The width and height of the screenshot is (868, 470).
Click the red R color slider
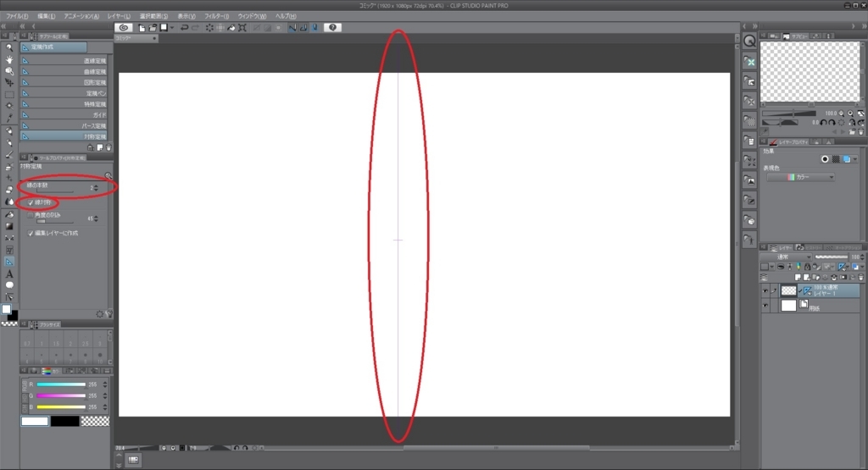click(x=61, y=384)
